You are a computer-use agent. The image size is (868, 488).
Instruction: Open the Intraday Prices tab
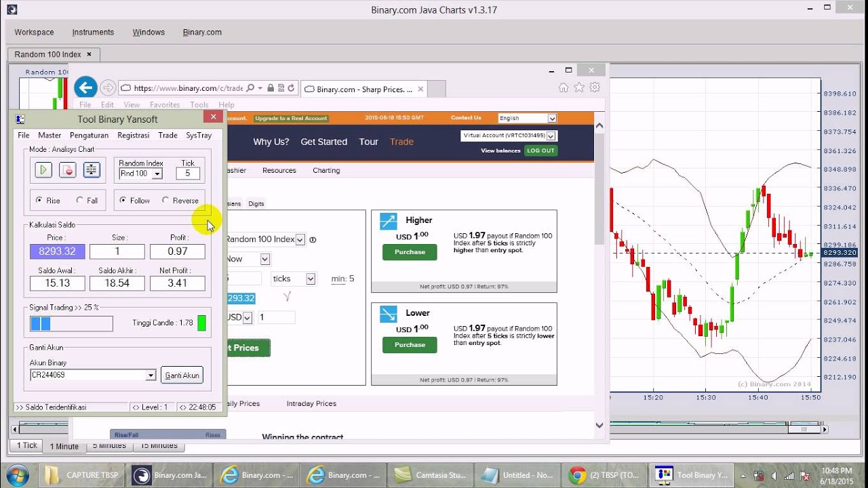click(x=311, y=403)
